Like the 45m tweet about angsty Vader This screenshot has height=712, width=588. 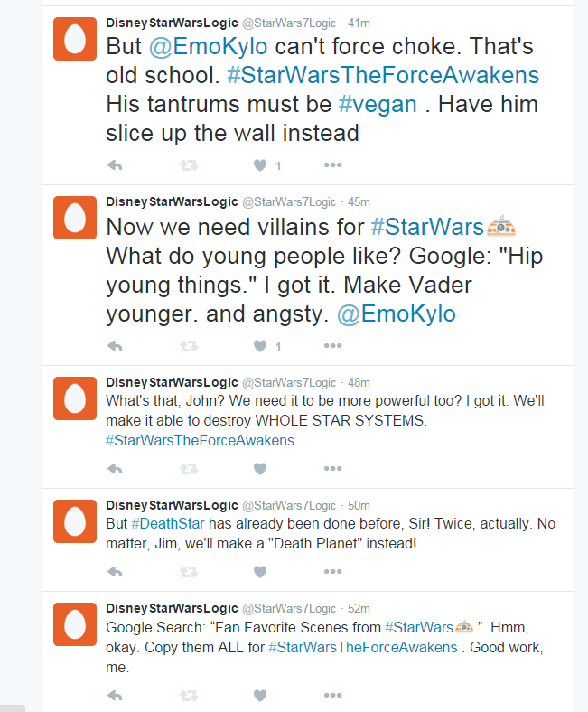coord(260,346)
